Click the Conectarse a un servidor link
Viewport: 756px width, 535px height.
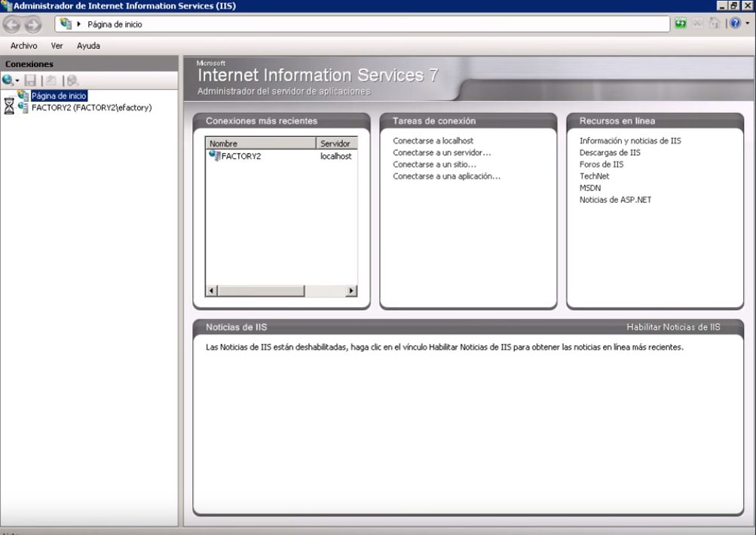tap(441, 152)
